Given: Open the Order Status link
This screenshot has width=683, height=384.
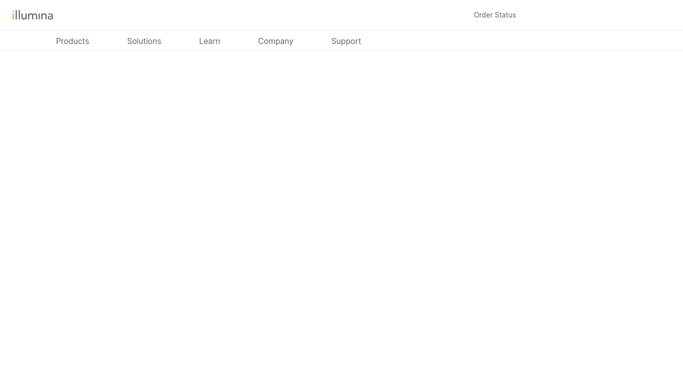Looking at the screenshot, I should tap(495, 15).
